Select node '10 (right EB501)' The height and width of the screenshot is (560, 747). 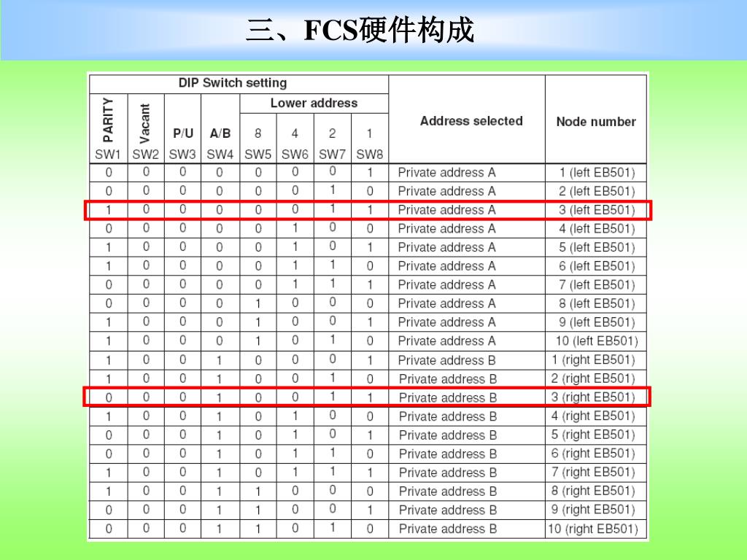point(593,529)
